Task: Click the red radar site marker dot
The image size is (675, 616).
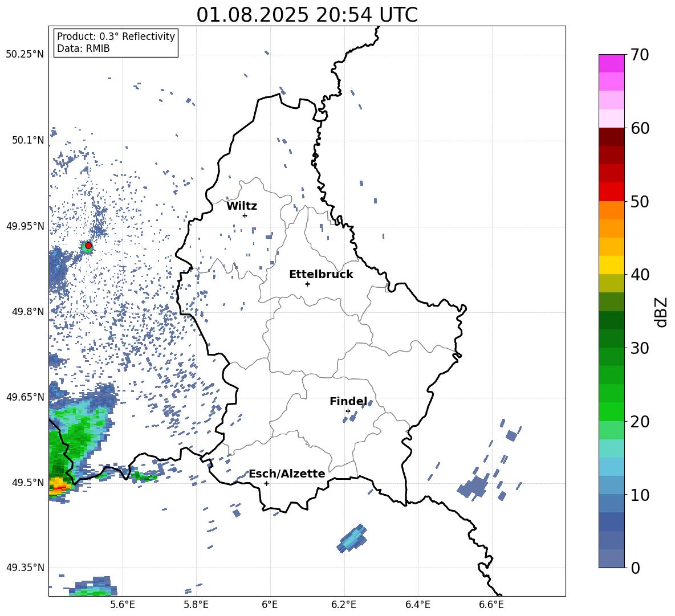Action: point(88,246)
